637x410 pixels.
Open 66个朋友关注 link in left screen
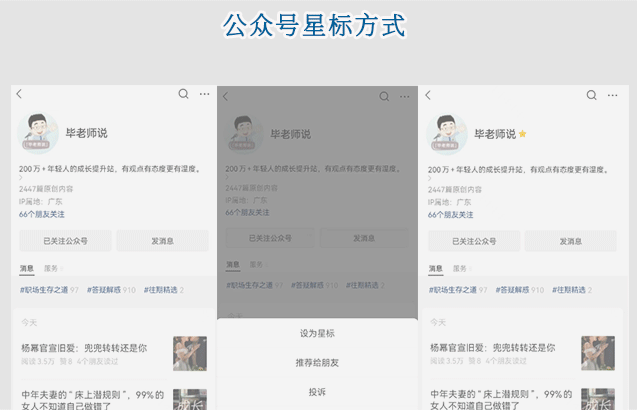tap(42, 214)
